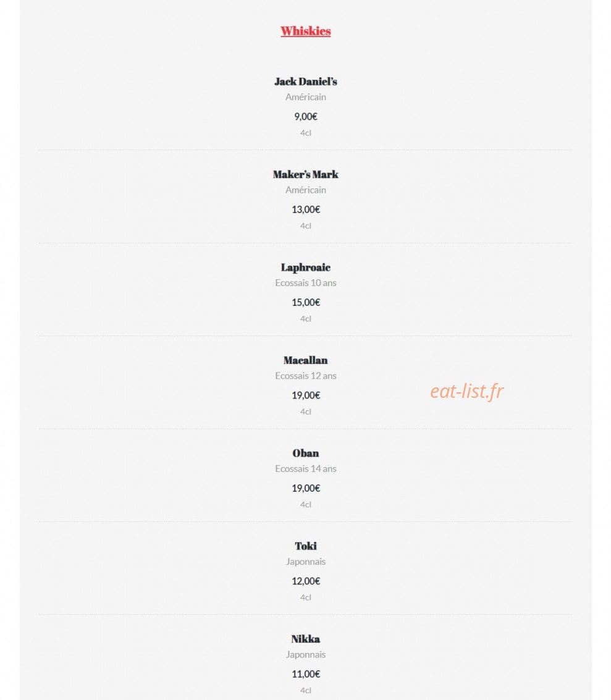
Task: Click the Laphroaic 15,00€ price
Action: 305,302
